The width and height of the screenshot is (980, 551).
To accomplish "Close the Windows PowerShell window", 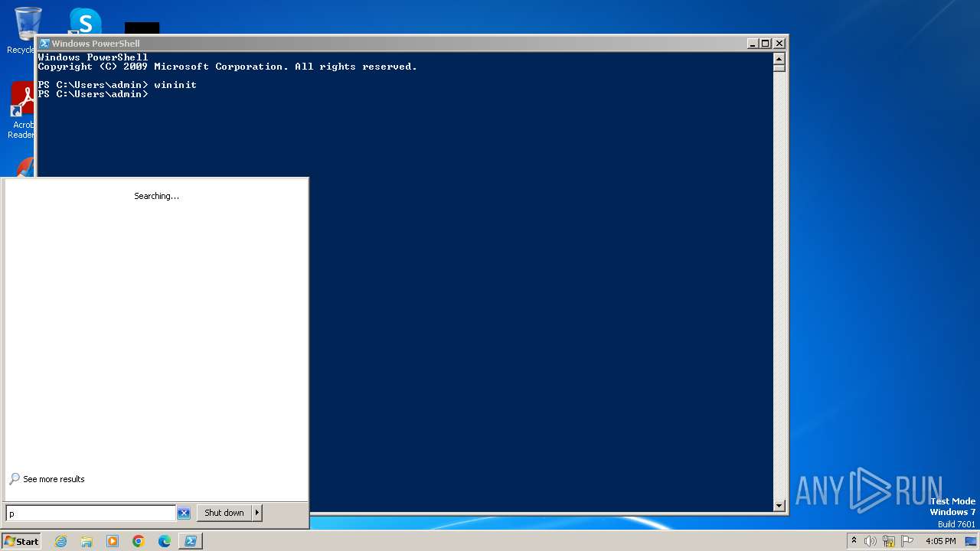I will tap(779, 44).
